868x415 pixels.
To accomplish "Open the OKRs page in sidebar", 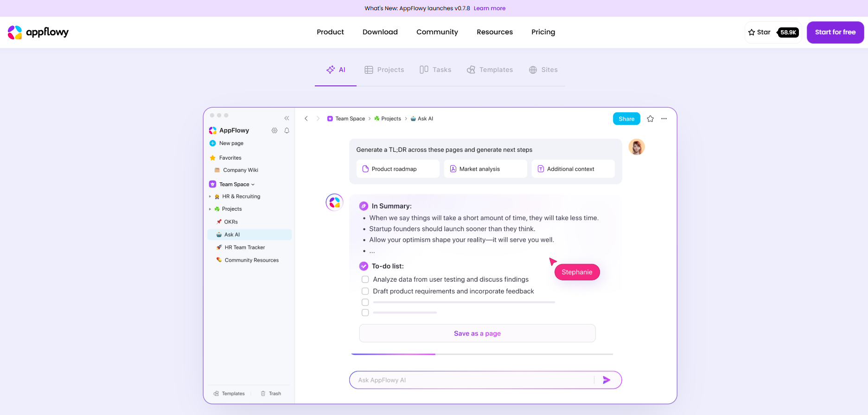I will (231, 222).
